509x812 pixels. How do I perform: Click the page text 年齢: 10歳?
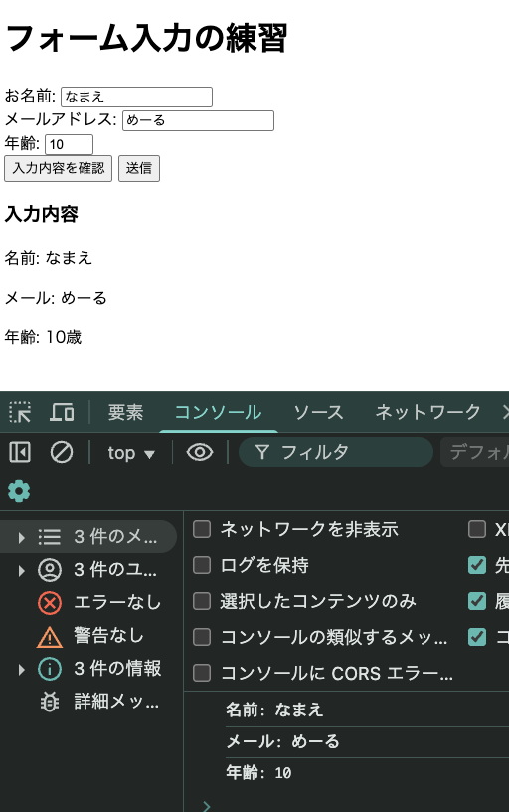pyautogui.click(x=43, y=337)
